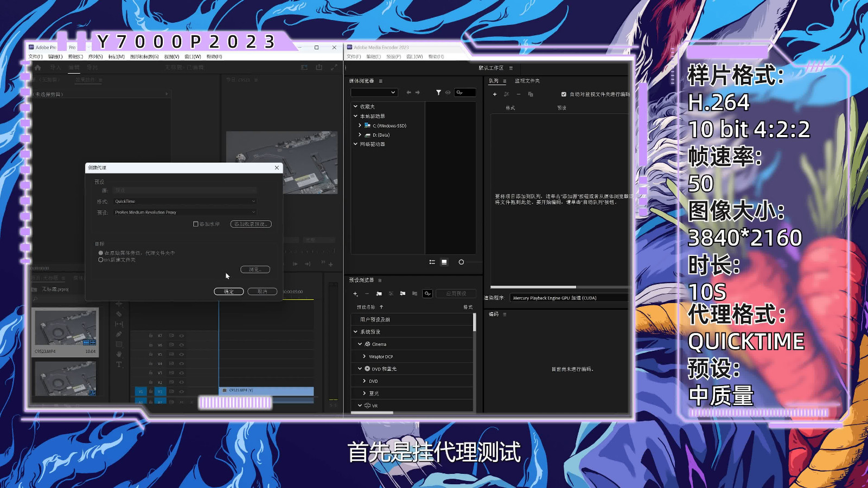868x488 pixels.
Task: Switch to the 监视文件夹 tab
Action: coord(527,81)
